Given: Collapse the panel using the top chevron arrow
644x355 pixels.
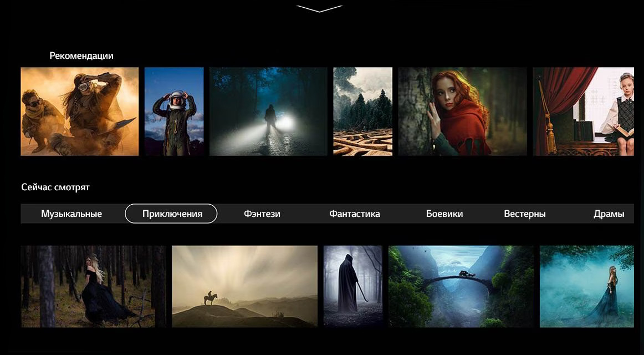Looking at the screenshot, I should (x=320, y=9).
